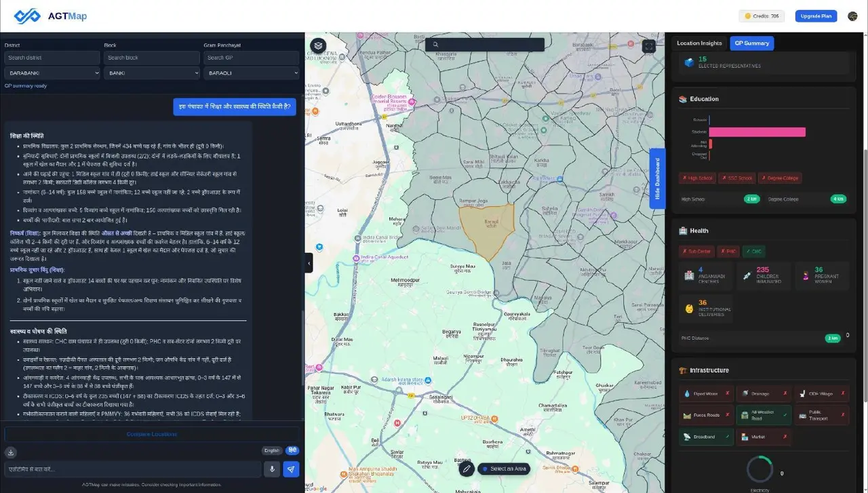Click the Piped Water droplet icon
868x493 pixels.
click(687, 393)
